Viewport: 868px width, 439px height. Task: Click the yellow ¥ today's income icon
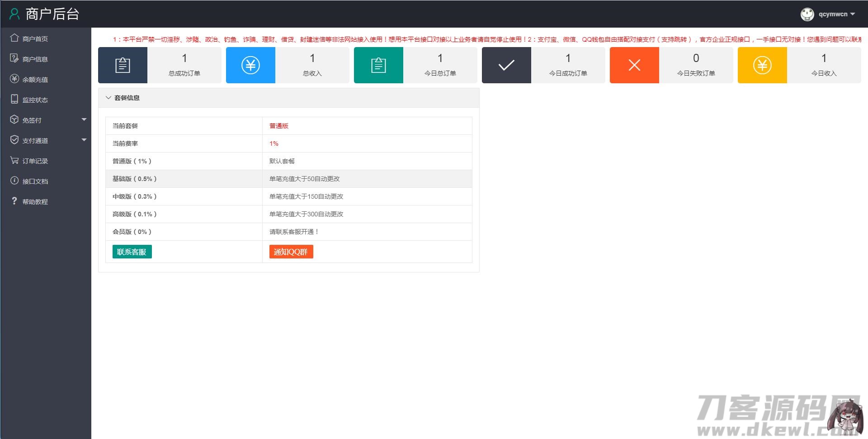click(x=762, y=65)
